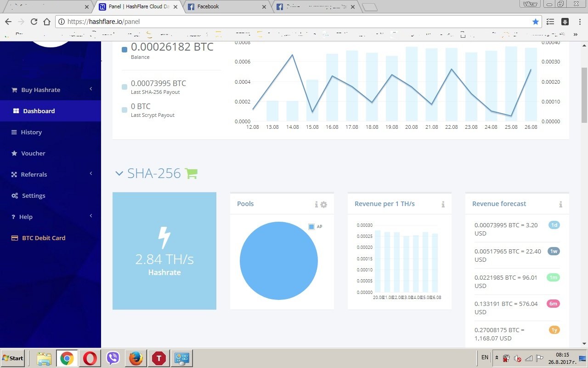Click the History list icon
Image resolution: width=588 pixels, height=368 pixels.
point(14,132)
